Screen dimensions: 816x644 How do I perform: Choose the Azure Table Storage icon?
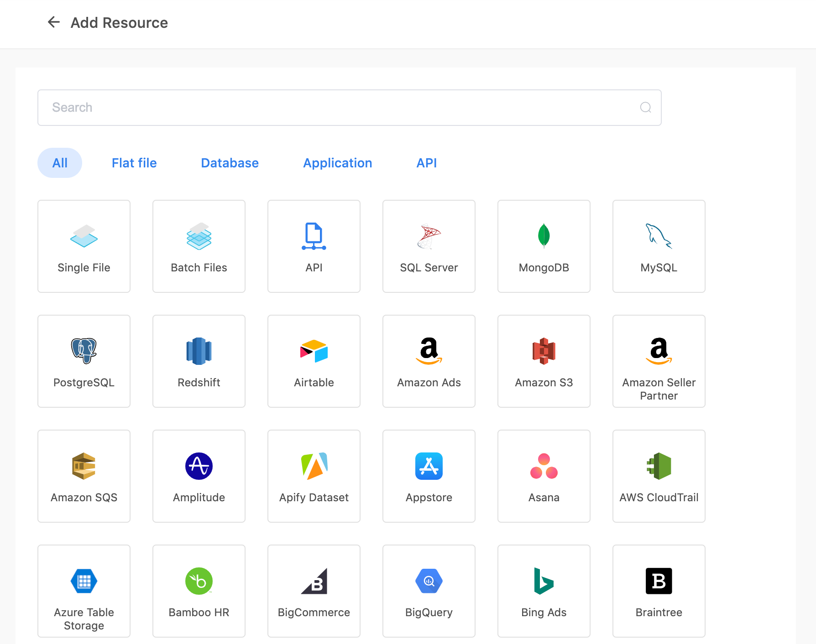pyautogui.click(x=84, y=581)
